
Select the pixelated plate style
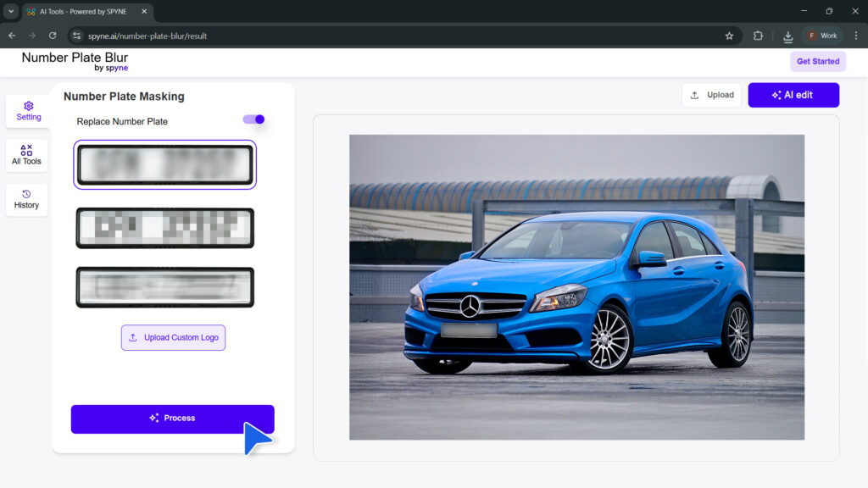pos(165,228)
